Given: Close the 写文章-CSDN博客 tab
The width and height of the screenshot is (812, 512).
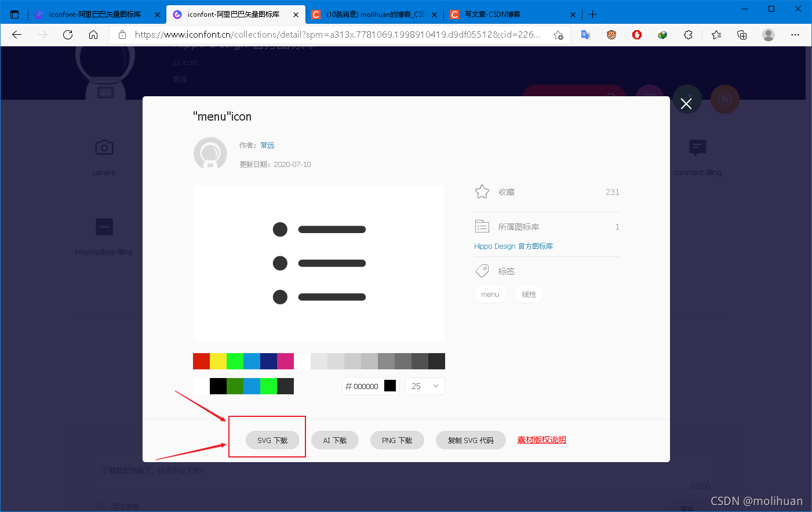Looking at the screenshot, I should (x=573, y=14).
